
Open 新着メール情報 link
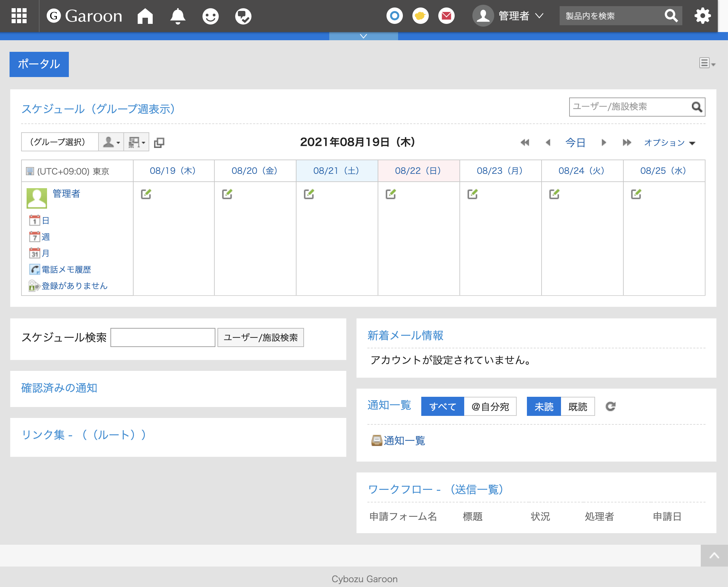405,335
